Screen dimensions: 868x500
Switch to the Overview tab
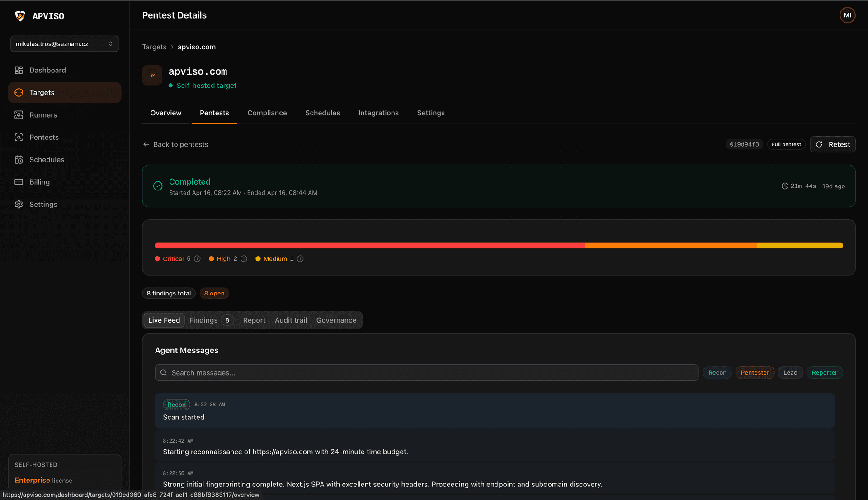click(166, 113)
